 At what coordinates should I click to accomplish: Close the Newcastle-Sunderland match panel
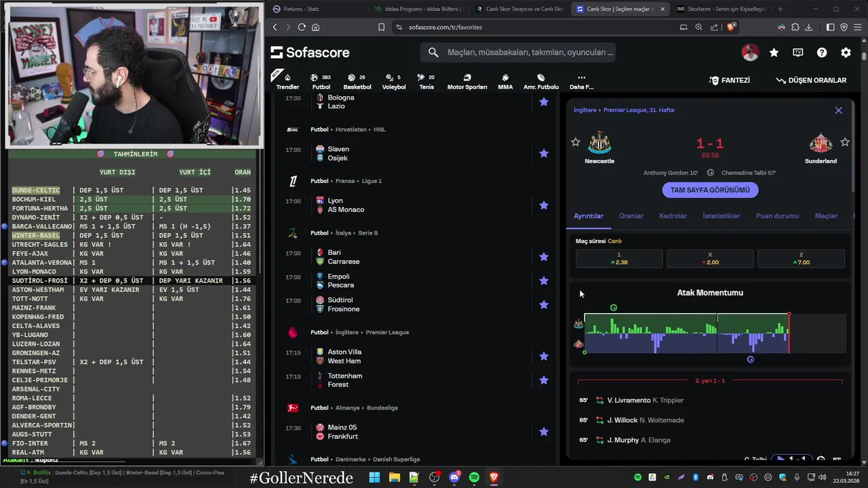point(838,110)
